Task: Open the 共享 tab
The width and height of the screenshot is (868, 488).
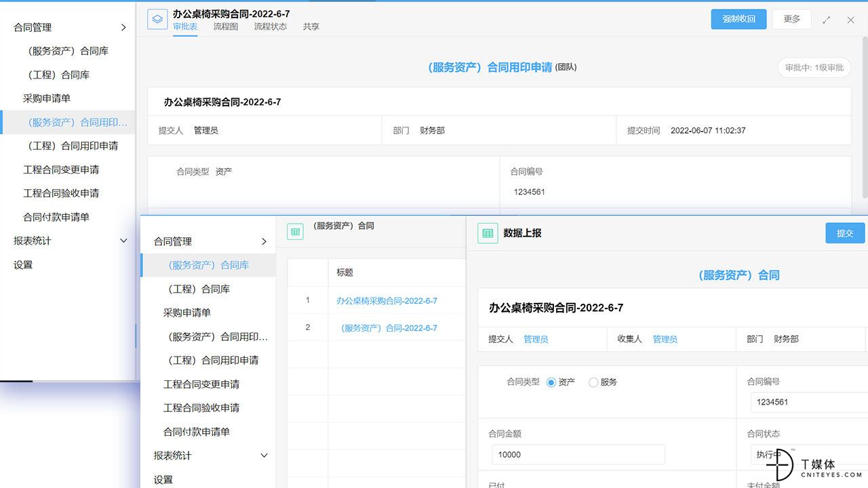Action: 311,27
